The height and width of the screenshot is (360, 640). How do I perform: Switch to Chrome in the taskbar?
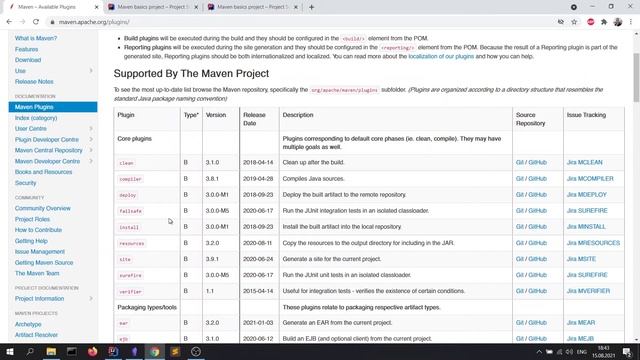coord(155,351)
